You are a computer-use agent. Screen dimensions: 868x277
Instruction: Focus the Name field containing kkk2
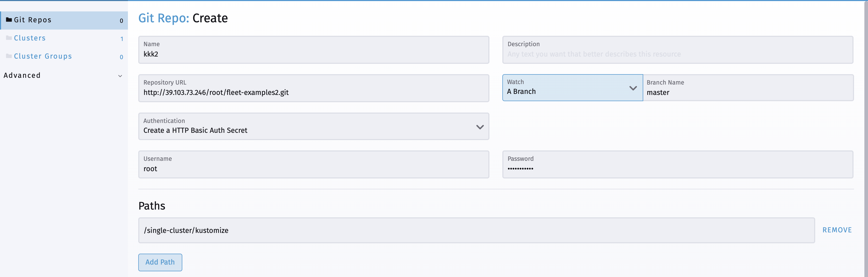tap(314, 50)
